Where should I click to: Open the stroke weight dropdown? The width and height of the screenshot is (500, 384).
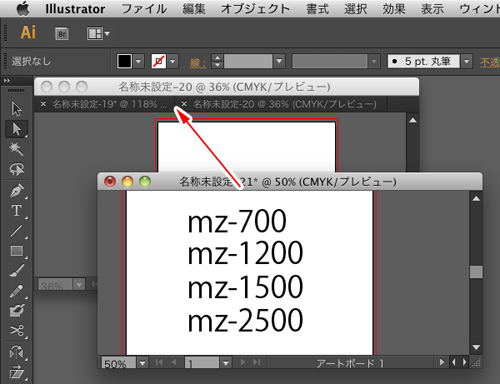(x=279, y=61)
